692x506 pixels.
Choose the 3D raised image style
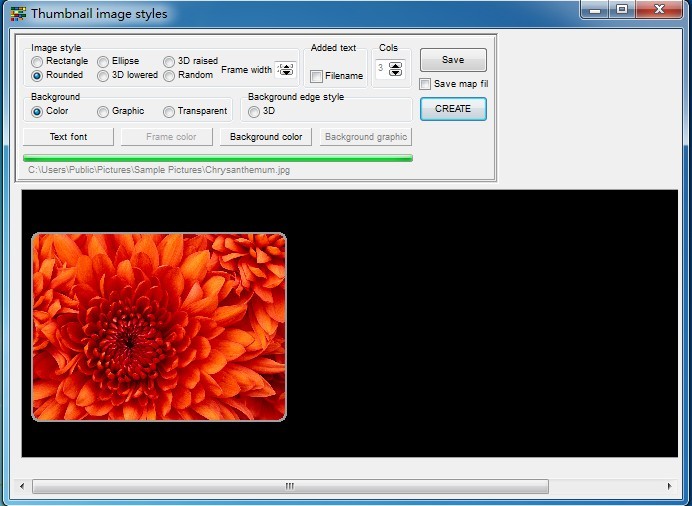click(x=169, y=61)
